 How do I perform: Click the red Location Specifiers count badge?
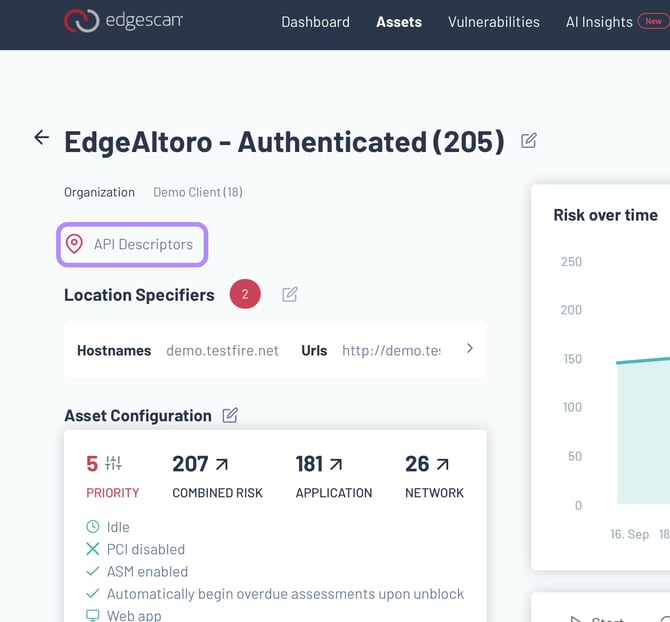pyautogui.click(x=245, y=294)
